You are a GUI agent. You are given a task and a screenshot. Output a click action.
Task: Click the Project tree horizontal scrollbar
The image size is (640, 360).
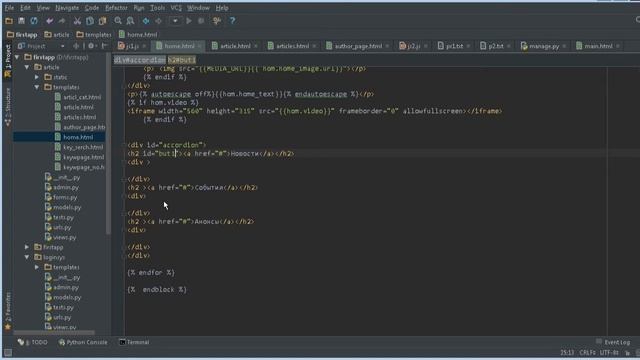pyautogui.click(x=54, y=333)
